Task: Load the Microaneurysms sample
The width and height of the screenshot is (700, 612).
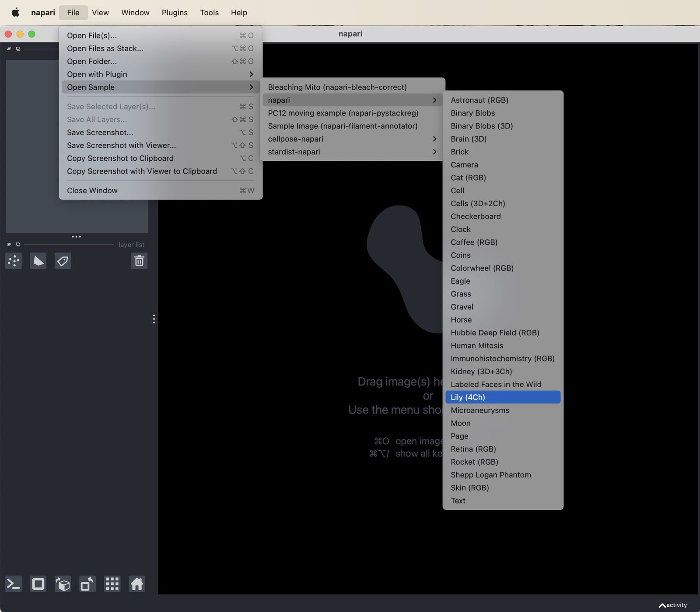Action: point(503,410)
